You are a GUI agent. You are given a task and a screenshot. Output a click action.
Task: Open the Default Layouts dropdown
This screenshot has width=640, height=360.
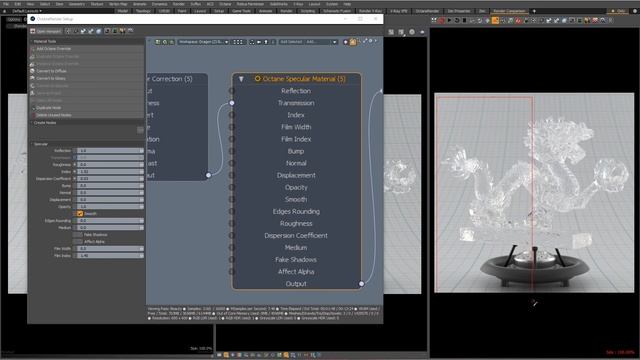pyautogui.click(x=27, y=11)
